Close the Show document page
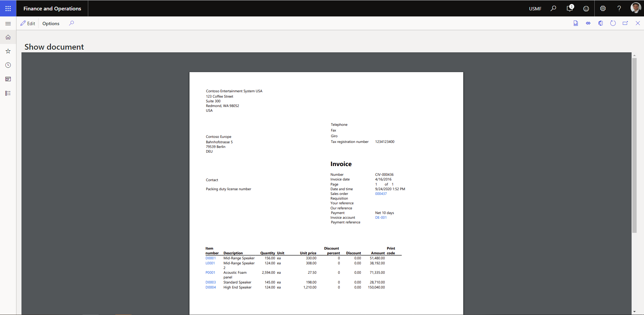Screen dimensions: 644x315 [x=638, y=23]
